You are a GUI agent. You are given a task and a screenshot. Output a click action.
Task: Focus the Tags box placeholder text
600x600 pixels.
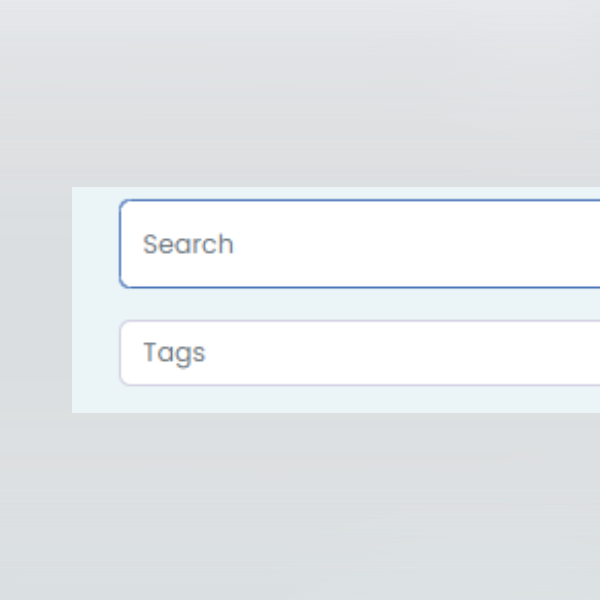(x=174, y=354)
